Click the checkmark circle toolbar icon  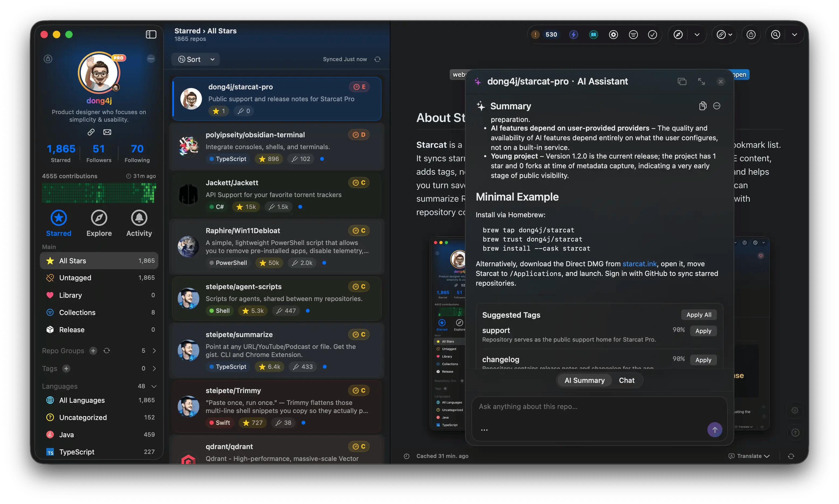[x=652, y=34]
